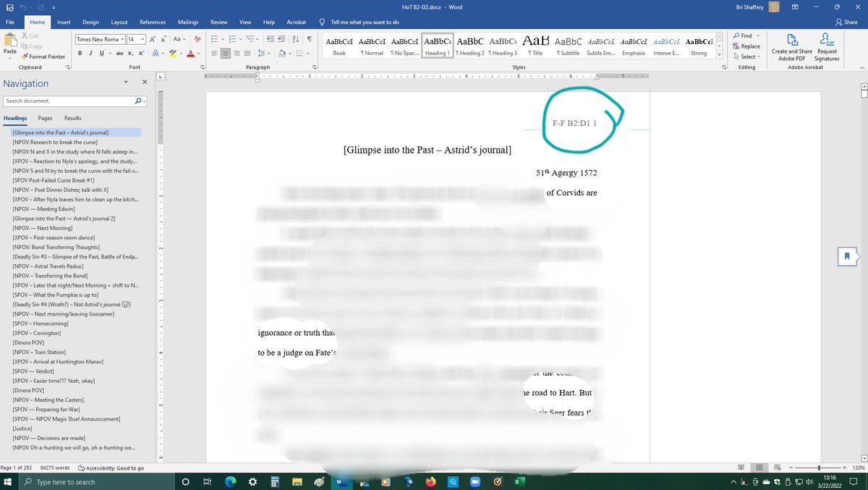
Task: Open Navigation search options dropdown
Action: click(x=145, y=101)
